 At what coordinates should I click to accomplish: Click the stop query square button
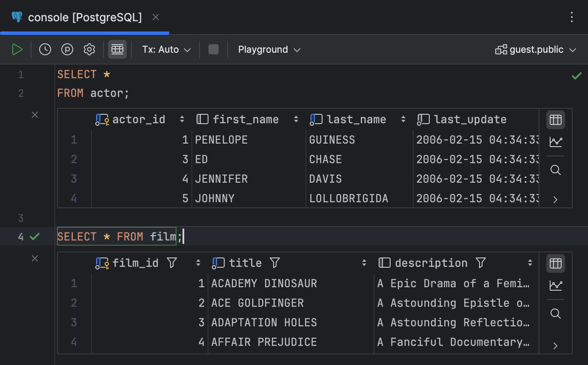[x=213, y=49]
